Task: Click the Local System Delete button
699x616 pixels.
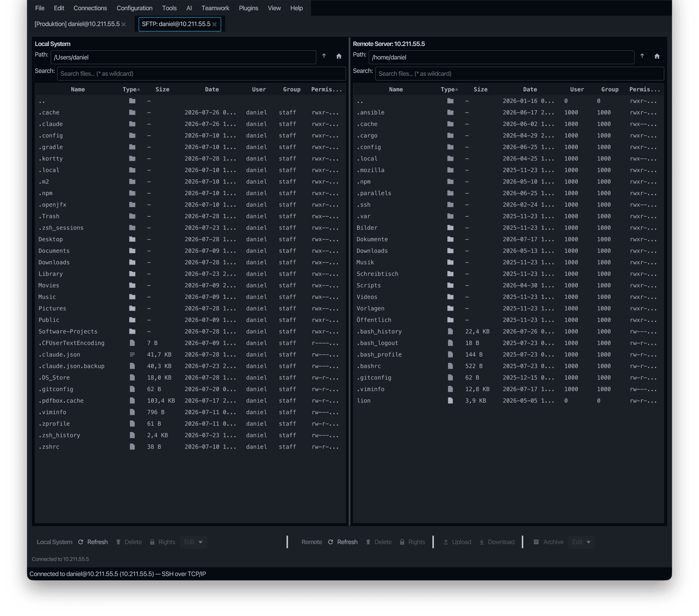Action: (129, 542)
